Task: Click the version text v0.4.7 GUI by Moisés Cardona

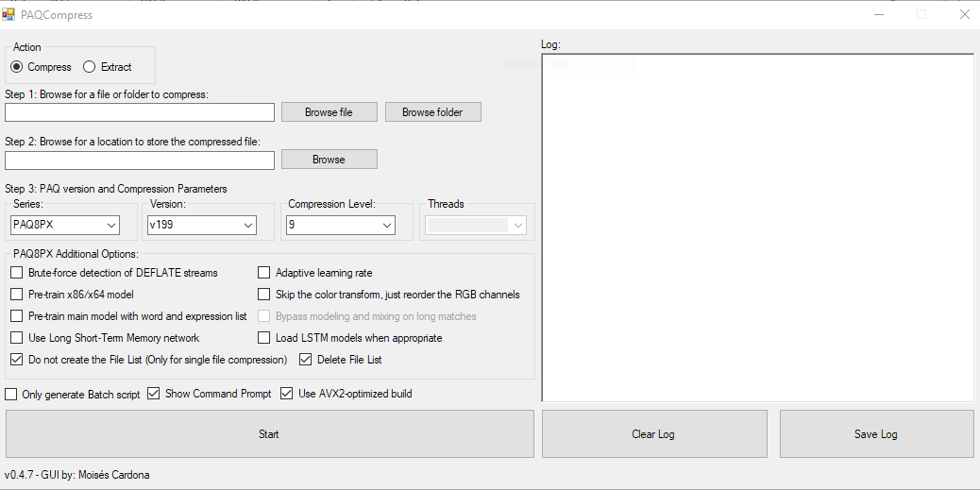Action: tap(76, 474)
